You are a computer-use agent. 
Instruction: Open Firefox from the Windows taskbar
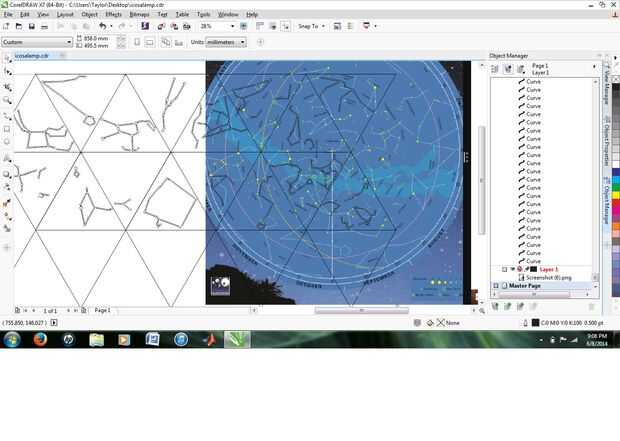point(40,340)
